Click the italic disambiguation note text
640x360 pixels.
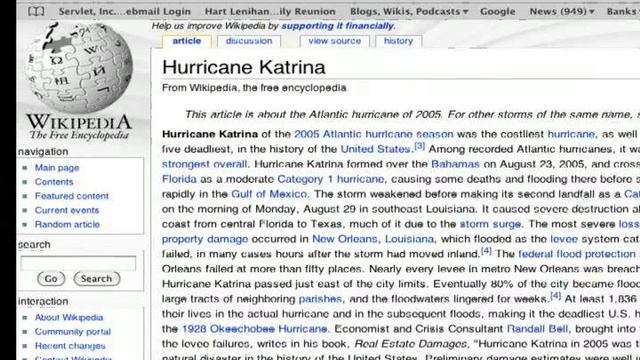click(x=412, y=115)
